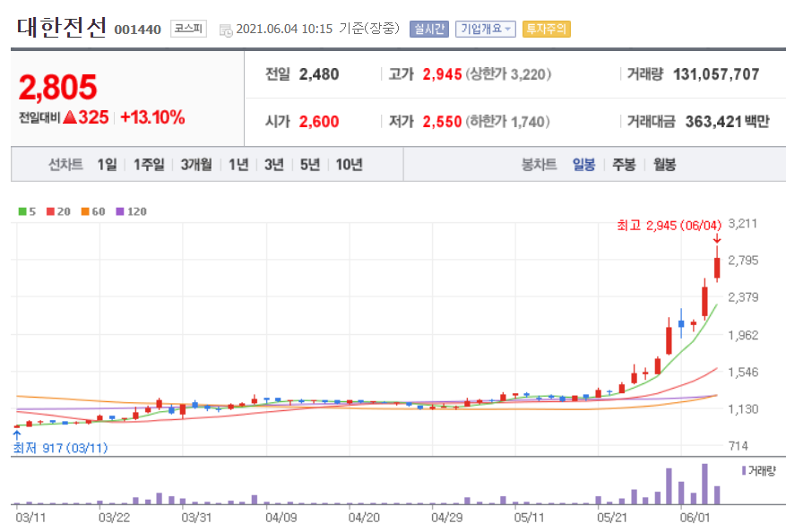Select the 1주일 line chart period
786x532 pixels.
click(149, 164)
